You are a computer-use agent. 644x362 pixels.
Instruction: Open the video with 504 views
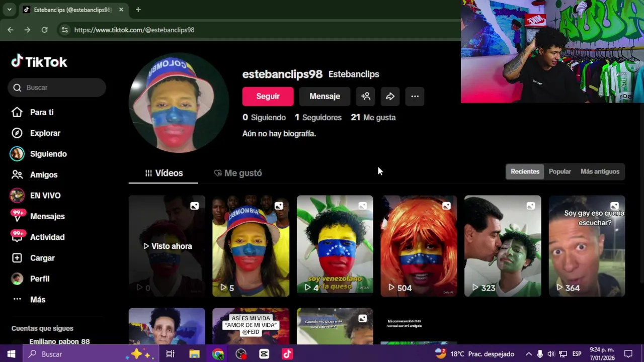[x=419, y=246]
